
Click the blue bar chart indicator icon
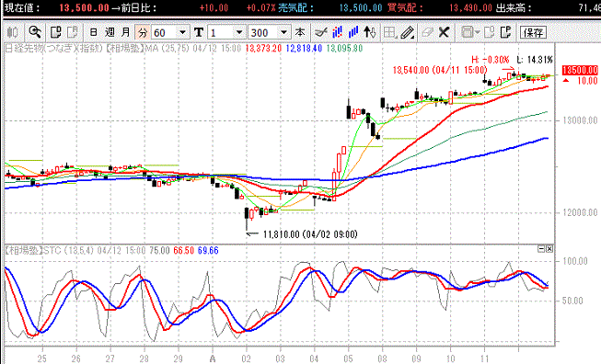coord(353,32)
